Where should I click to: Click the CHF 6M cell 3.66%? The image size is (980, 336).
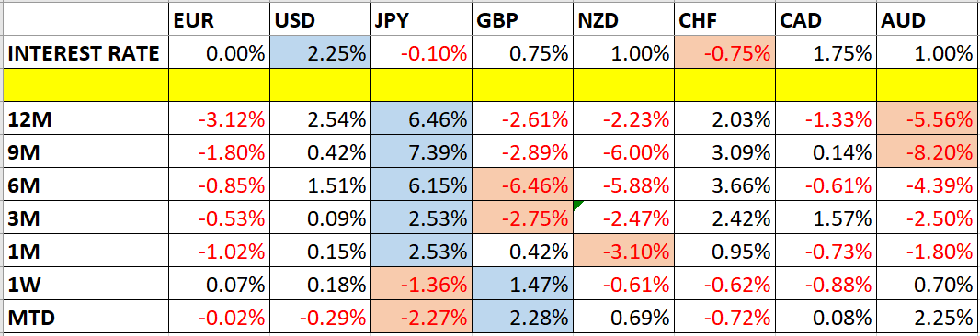[724, 185]
